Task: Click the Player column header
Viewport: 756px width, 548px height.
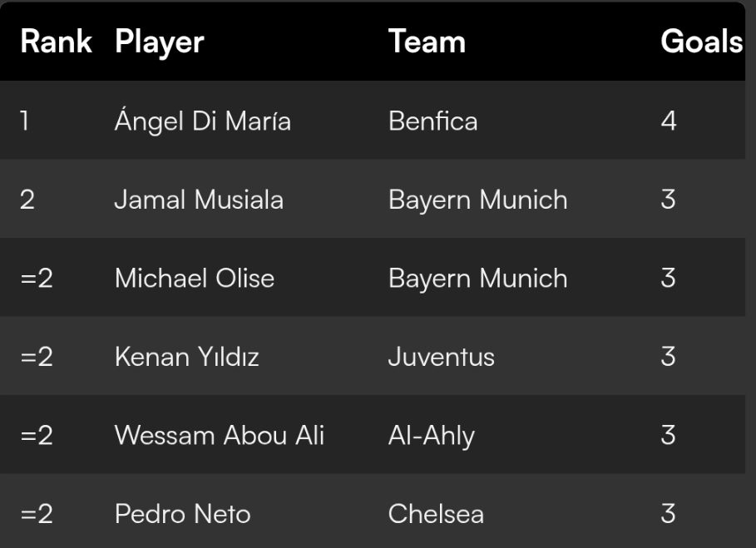Action: (160, 42)
